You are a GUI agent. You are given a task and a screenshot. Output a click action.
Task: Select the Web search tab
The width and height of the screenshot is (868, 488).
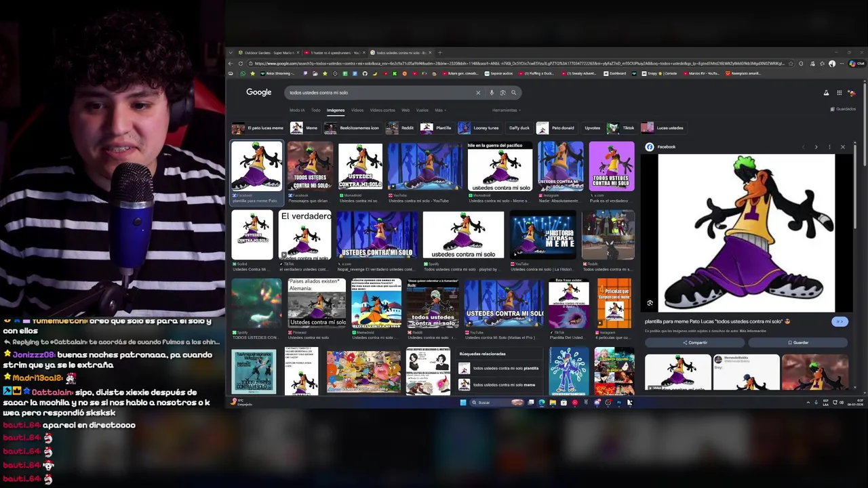406,110
